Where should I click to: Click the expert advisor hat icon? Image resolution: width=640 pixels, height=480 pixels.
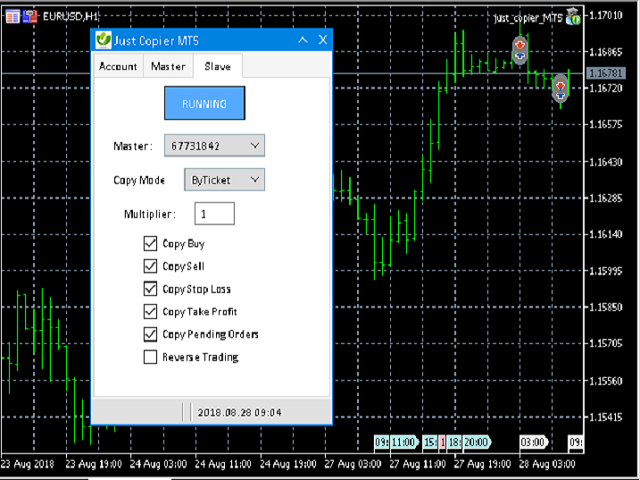coord(573,16)
